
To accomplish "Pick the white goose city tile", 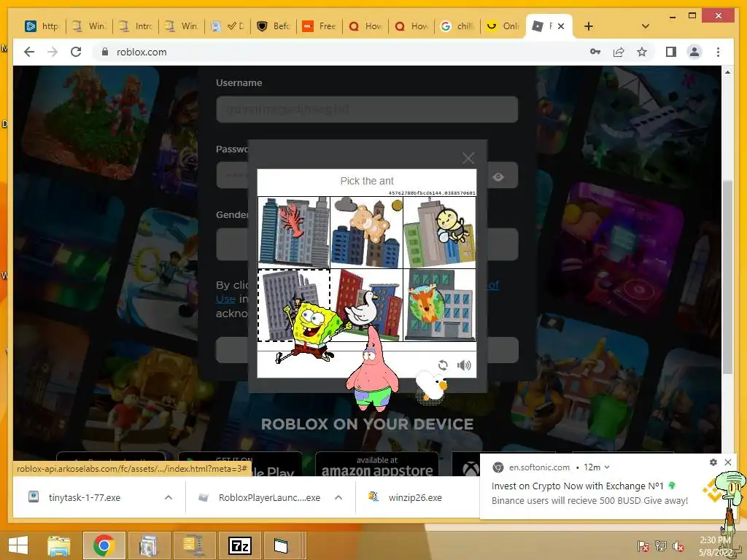I will click(x=366, y=306).
